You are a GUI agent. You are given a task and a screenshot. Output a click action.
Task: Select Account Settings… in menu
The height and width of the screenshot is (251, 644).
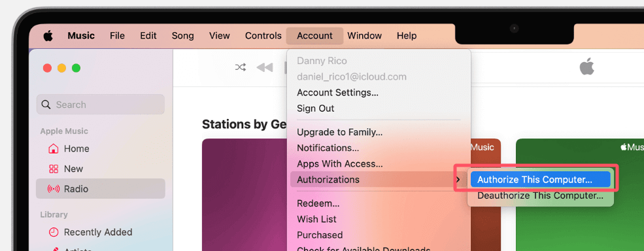pos(337,93)
